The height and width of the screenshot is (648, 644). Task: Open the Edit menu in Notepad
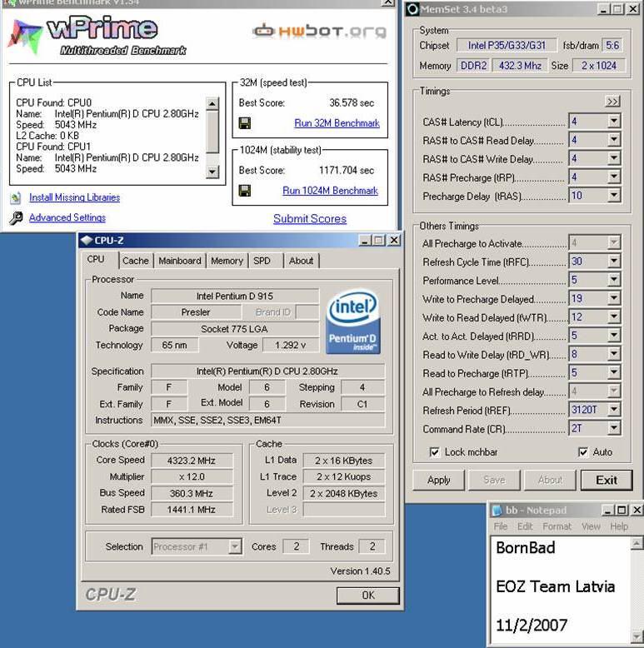(525, 526)
